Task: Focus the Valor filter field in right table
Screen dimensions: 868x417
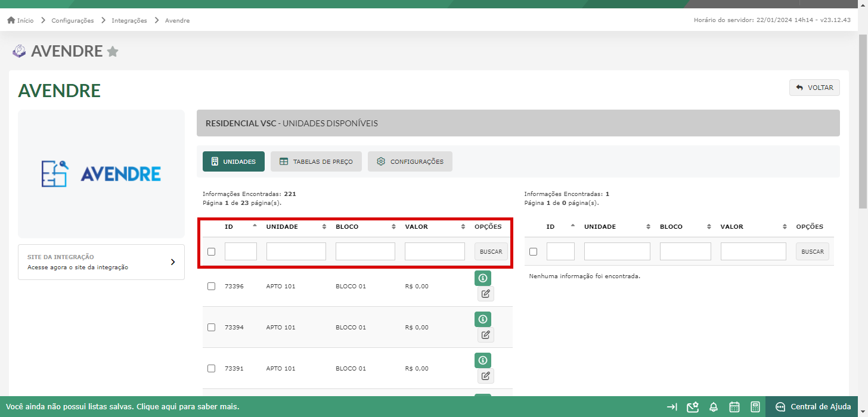Action: pyautogui.click(x=754, y=251)
